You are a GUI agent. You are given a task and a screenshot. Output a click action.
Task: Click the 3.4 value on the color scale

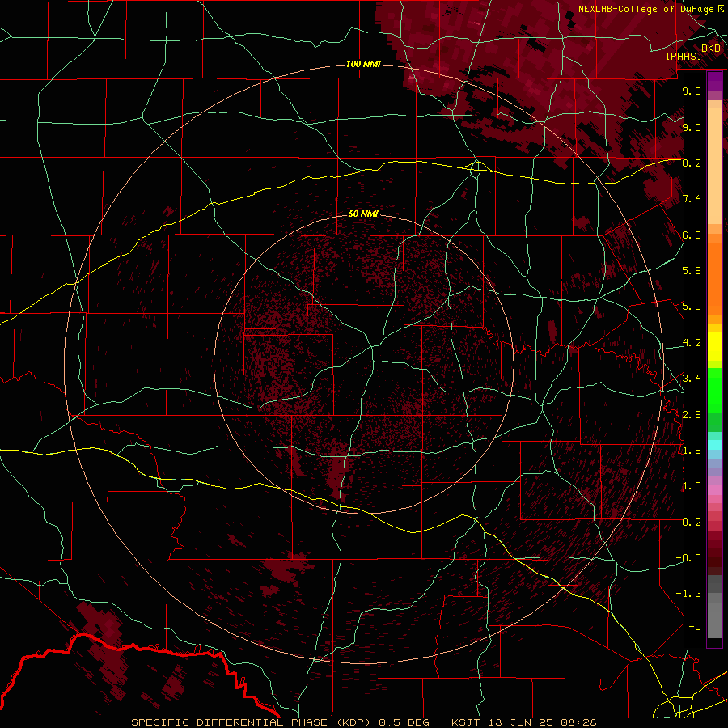692,379
